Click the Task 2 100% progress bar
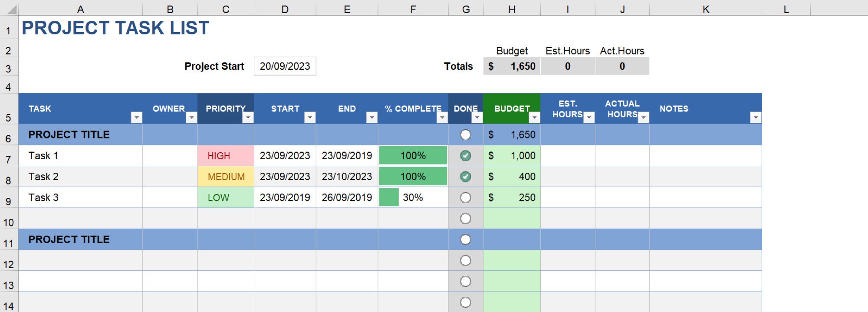Viewport: 868px width, 312px height. (x=413, y=177)
